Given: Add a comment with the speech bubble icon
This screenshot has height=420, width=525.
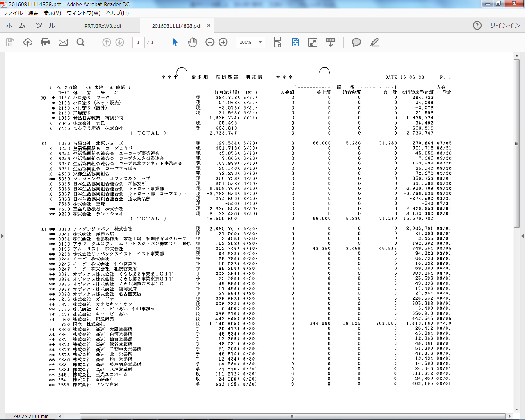Looking at the screenshot, I should tap(356, 42).
